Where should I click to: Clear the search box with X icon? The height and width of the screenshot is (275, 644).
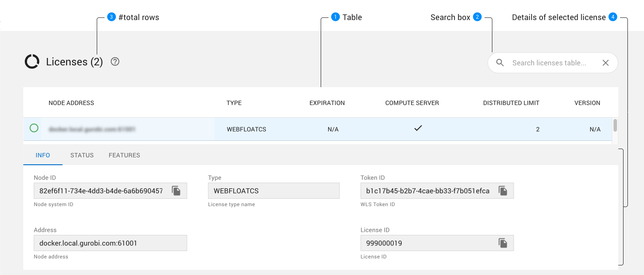click(605, 63)
